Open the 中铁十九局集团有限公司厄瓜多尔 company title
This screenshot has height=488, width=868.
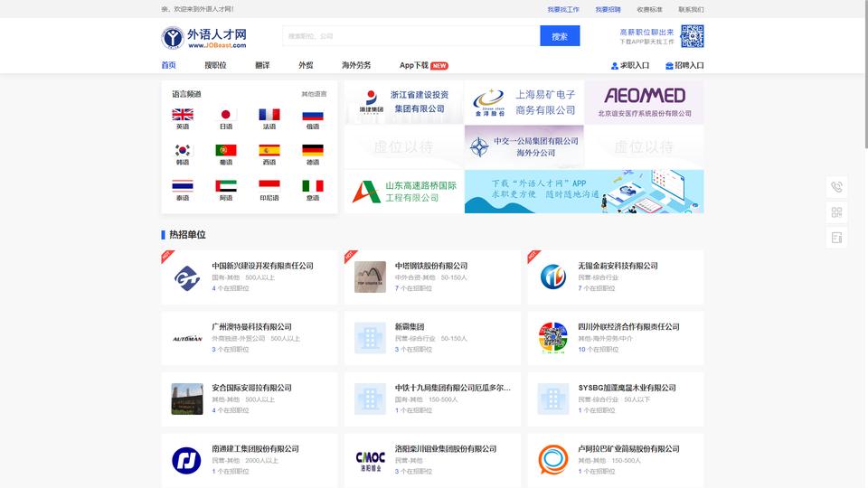452,388
